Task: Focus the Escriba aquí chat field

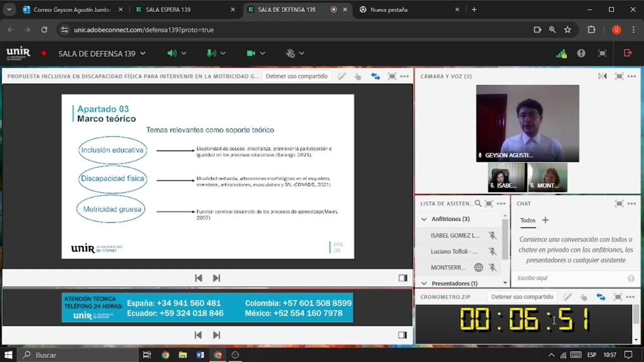Action: coord(571,278)
